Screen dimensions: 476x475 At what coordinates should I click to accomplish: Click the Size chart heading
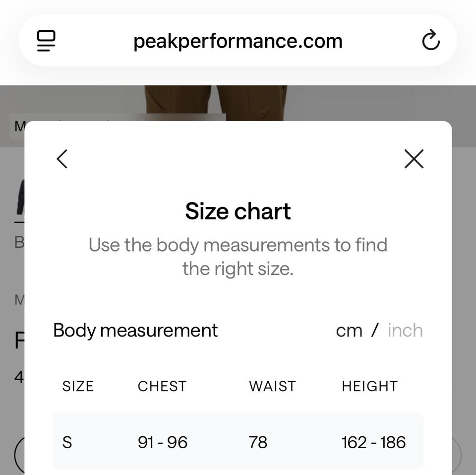(x=238, y=211)
